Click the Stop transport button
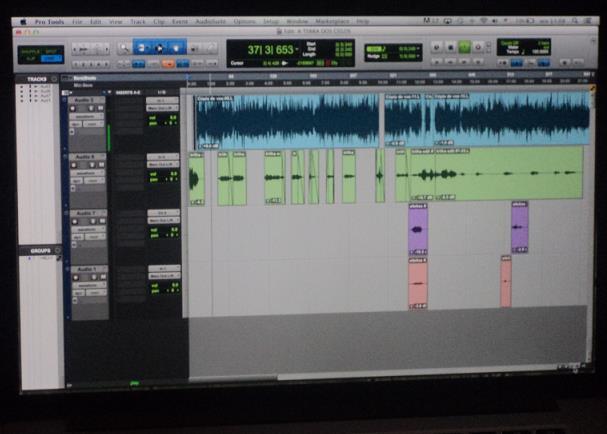The height and width of the screenshot is (434, 607). click(x=450, y=47)
